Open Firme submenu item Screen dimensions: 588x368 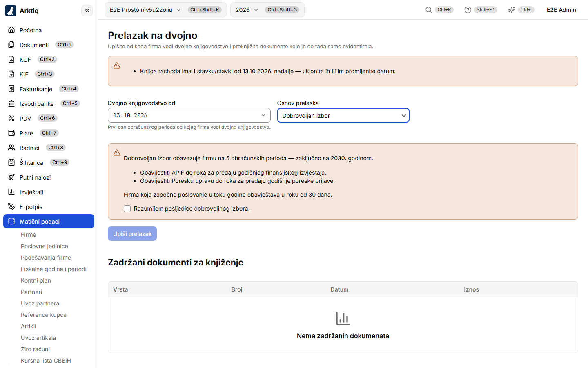[29, 235]
